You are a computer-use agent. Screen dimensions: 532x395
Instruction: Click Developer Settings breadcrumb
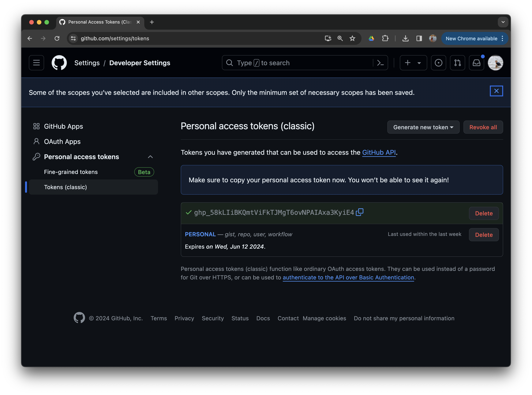(140, 63)
